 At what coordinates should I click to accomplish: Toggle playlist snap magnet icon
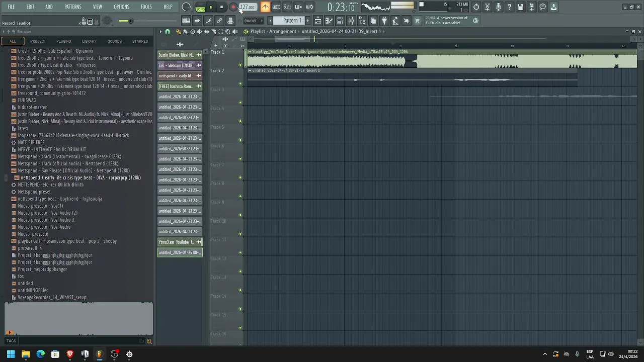click(x=168, y=32)
